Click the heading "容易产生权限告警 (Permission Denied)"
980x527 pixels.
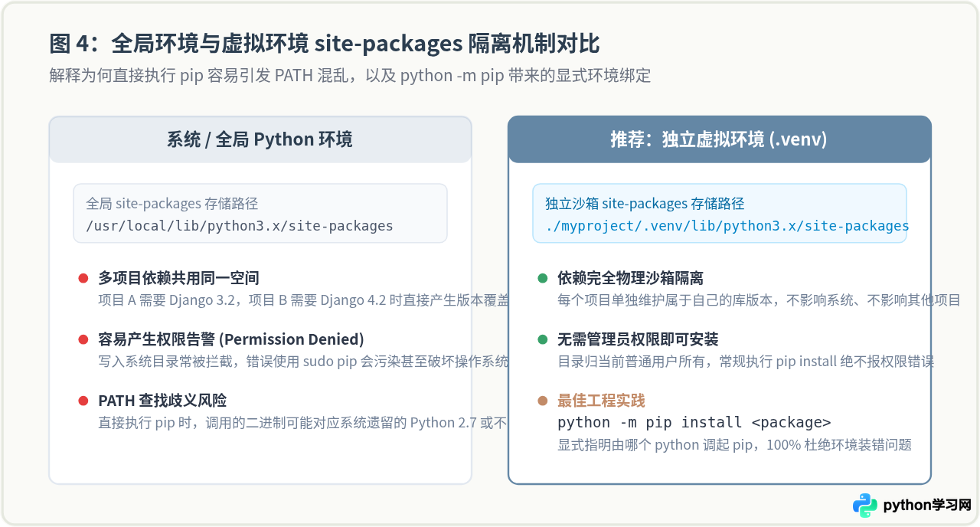coord(231,339)
